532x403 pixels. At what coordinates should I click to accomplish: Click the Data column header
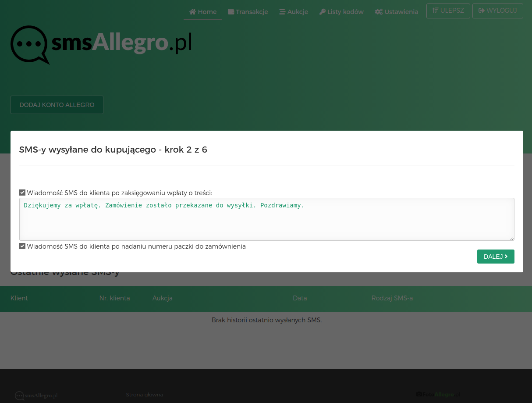coord(300,298)
